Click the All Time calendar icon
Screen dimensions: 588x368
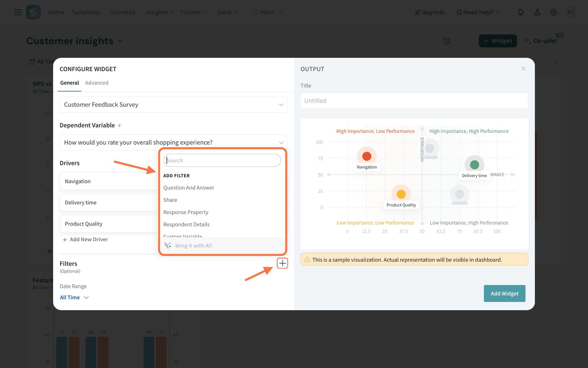tap(32, 62)
